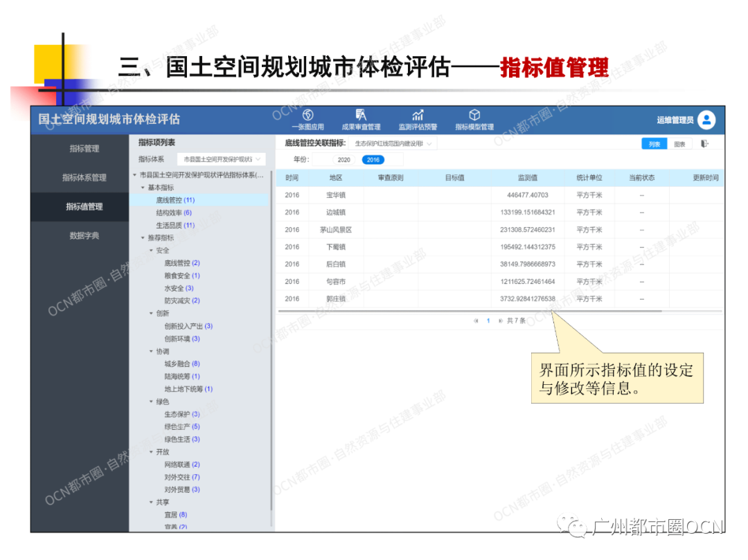The image size is (748, 560).
Task: Select year 2020
Action: 344,160
